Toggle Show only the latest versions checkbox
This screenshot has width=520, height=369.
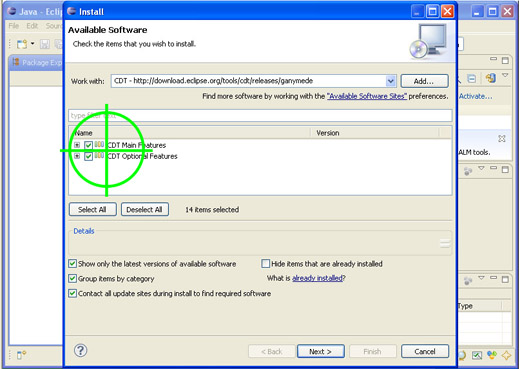pyautogui.click(x=72, y=264)
